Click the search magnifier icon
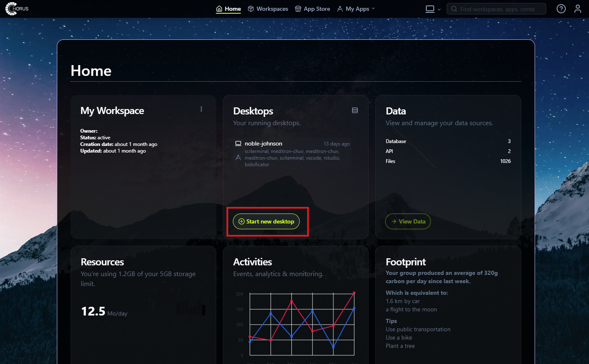This screenshot has height=364, width=589. pos(454,9)
